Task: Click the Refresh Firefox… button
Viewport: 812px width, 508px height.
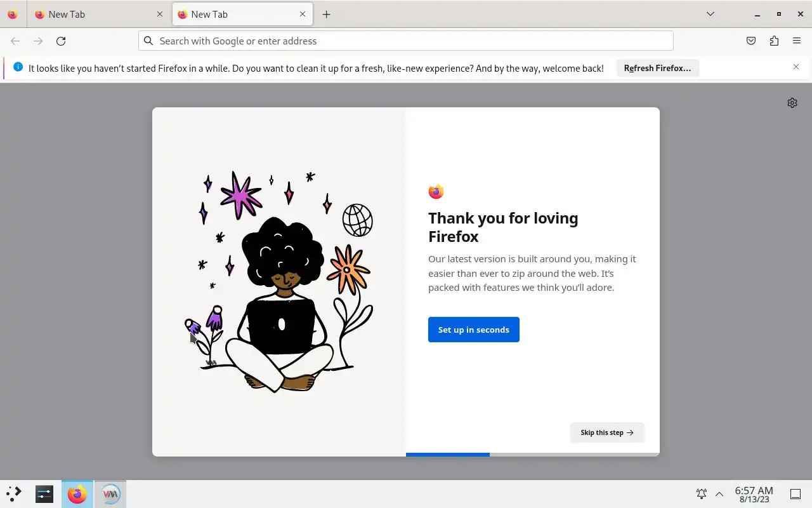Action: tap(657, 68)
